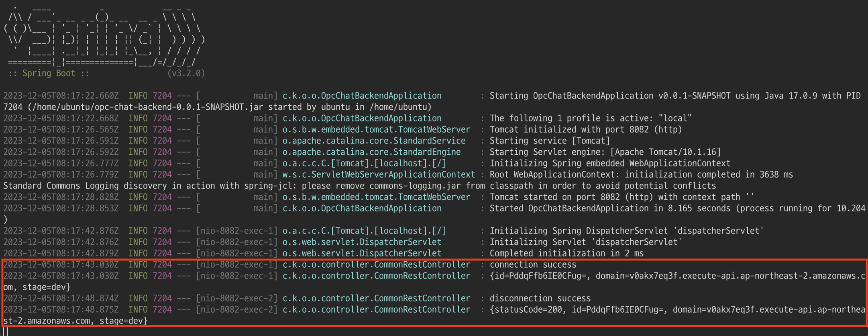The image size is (868, 336).
Task: Click the wrapped 'om, stage=dev}' line
Action: coord(37,287)
